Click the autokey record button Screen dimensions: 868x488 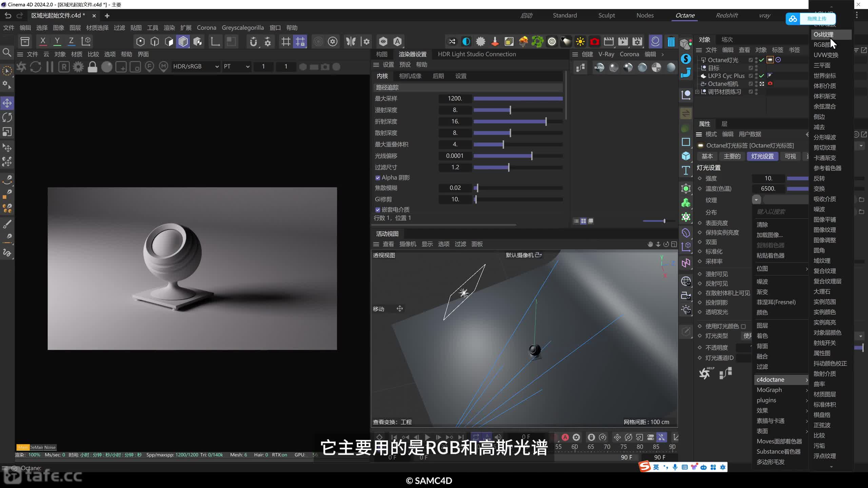click(x=565, y=437)
